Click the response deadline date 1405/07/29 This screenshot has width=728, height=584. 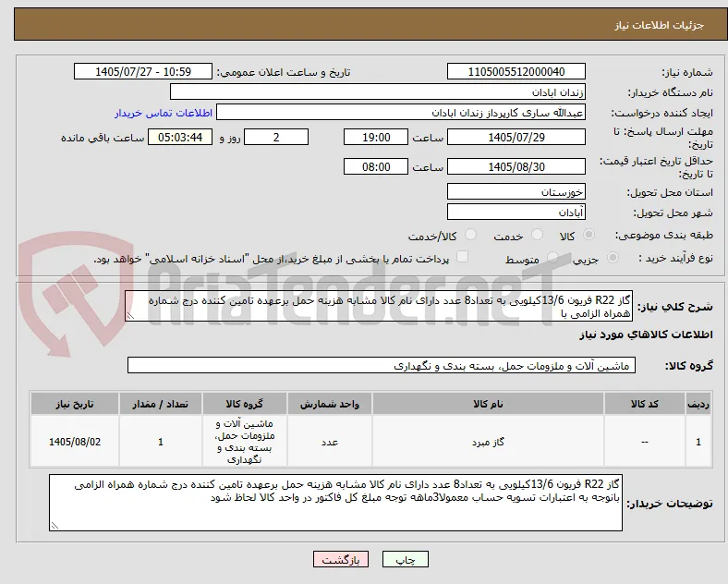(516, 138)
